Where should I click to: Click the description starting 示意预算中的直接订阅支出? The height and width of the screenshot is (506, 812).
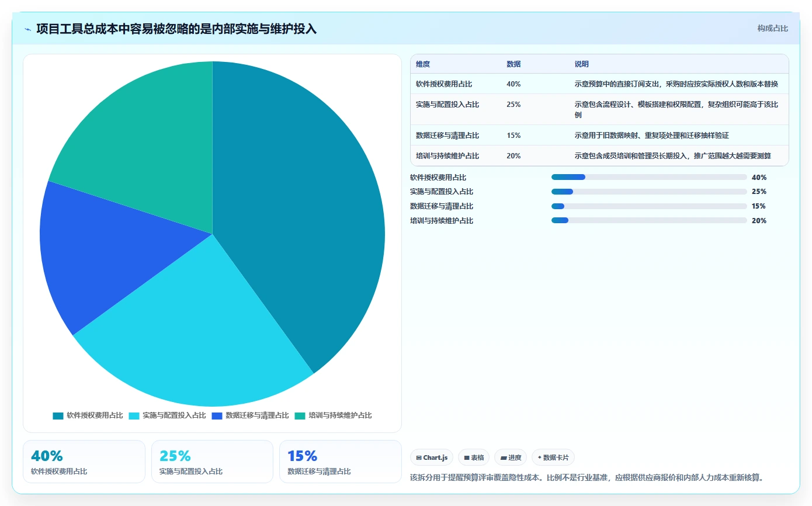click(676, 84)
